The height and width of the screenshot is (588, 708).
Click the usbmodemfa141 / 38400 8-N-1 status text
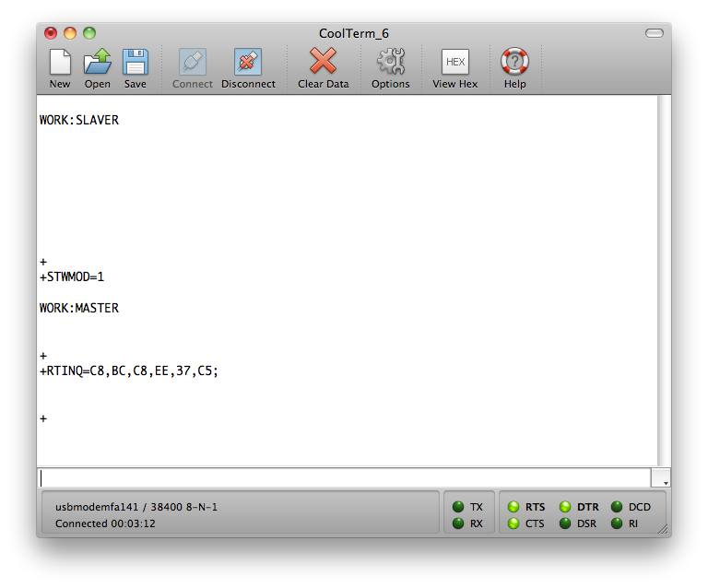point(136,507)
